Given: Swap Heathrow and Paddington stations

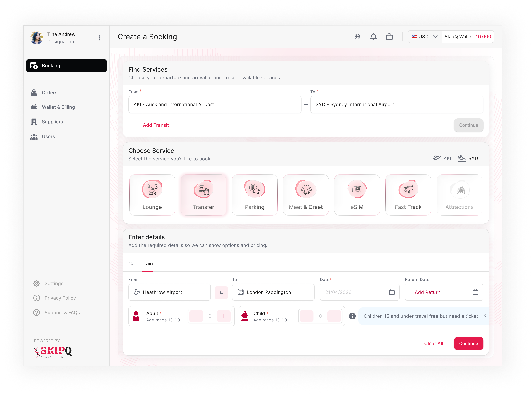Looking at the screenshot, I should (x=221, y=293).
